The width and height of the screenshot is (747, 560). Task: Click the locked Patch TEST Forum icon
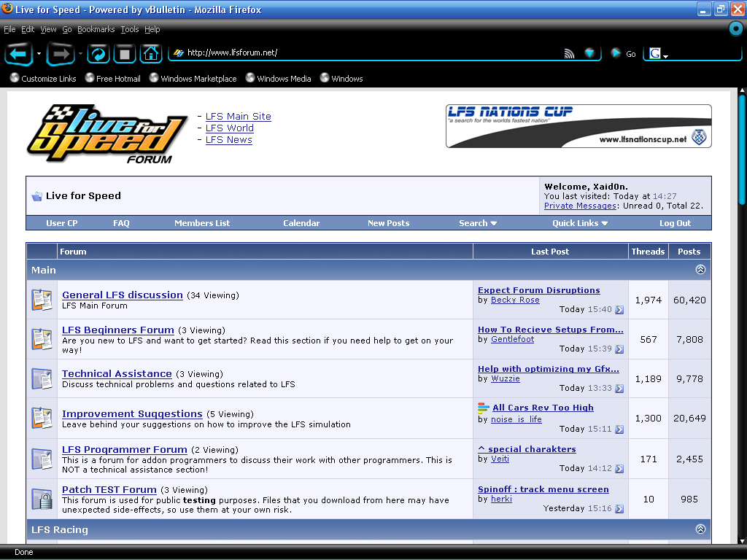pos(42,499)
